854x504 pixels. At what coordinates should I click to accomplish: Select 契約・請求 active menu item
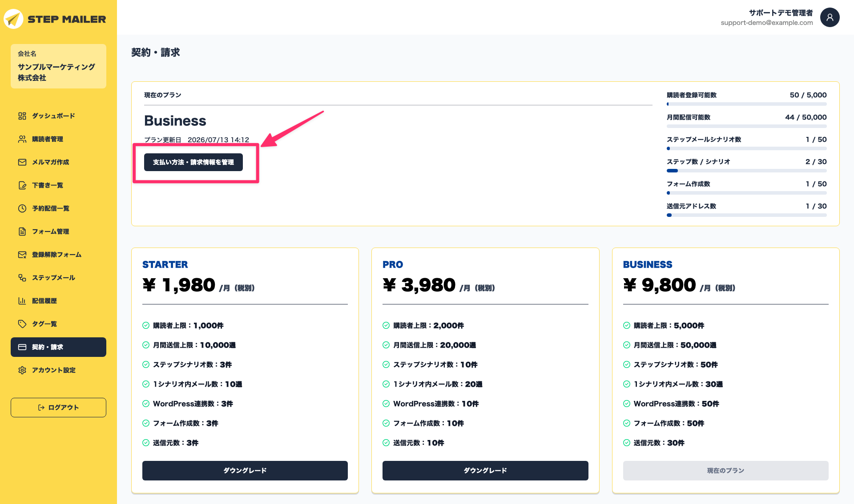tap(58, 347)
